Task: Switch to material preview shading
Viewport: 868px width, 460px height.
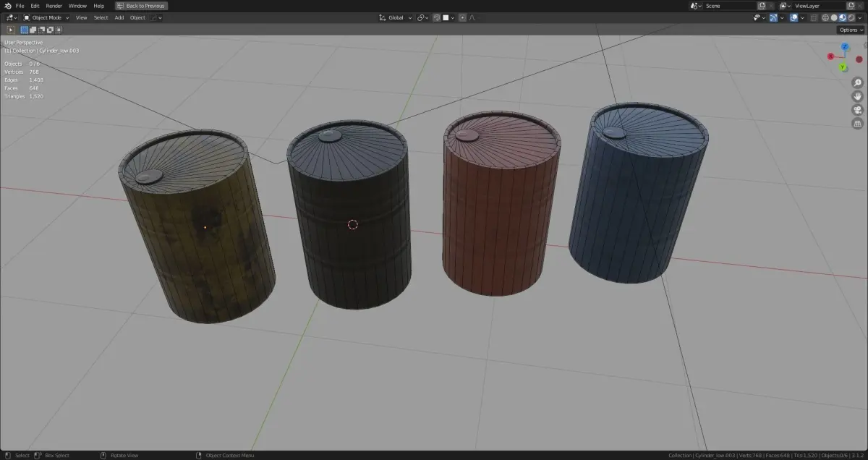Action: click(843, 17)
